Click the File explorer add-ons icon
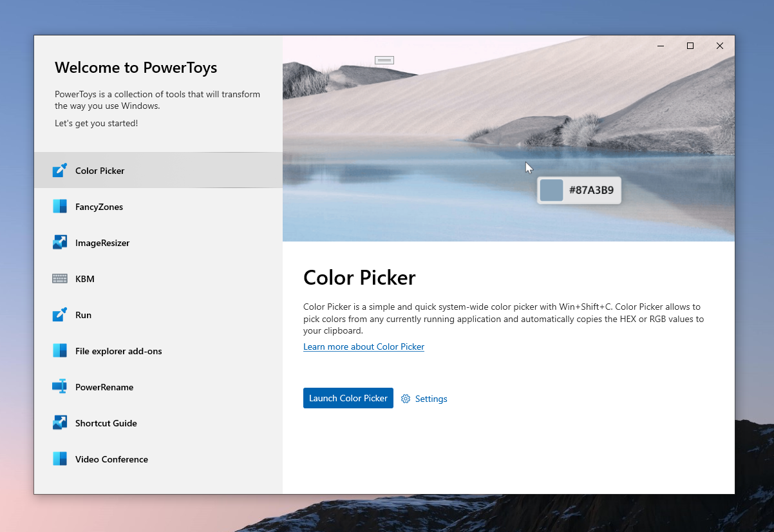Image resolution: width=774 pixels, height=532 pixels. pyautogui.click(x=60, y=351)
